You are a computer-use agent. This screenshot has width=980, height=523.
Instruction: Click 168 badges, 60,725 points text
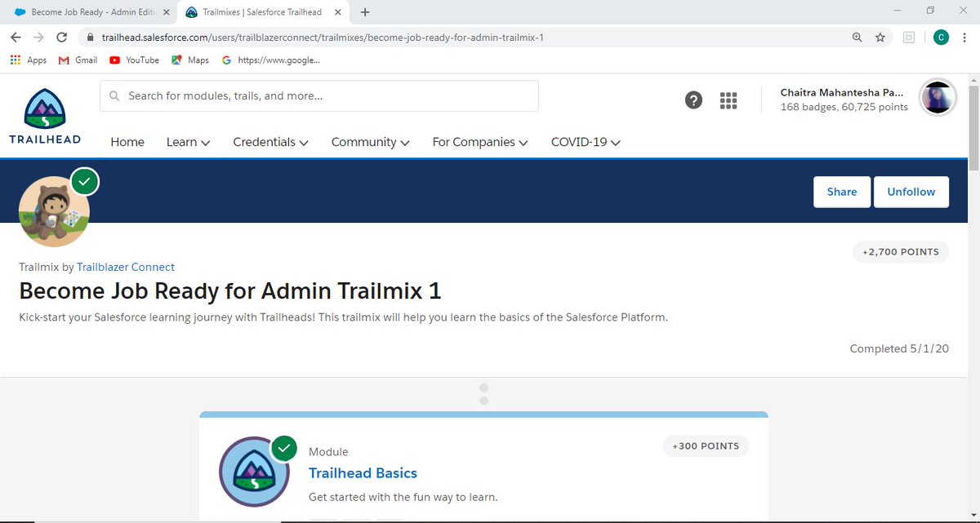(844, 107)
